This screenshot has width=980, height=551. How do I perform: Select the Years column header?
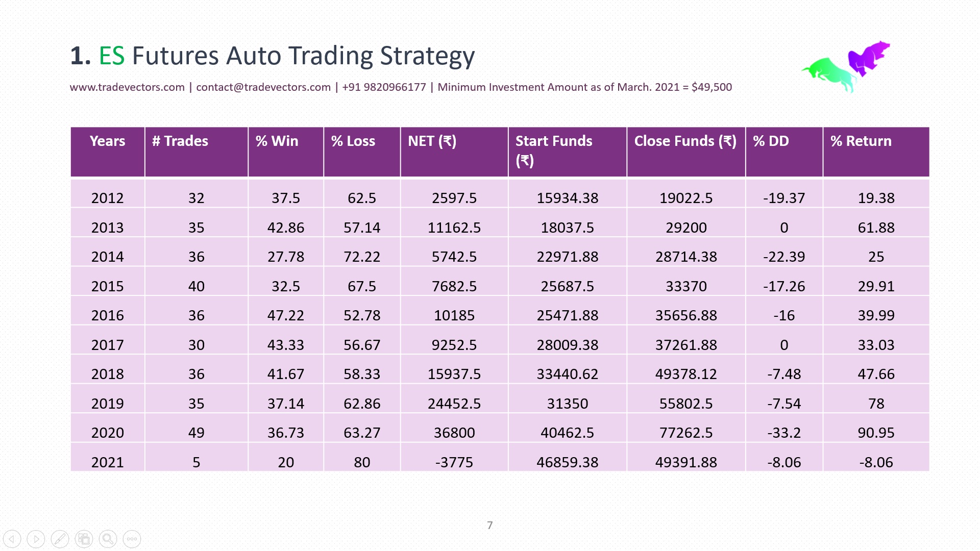(107, 141)
